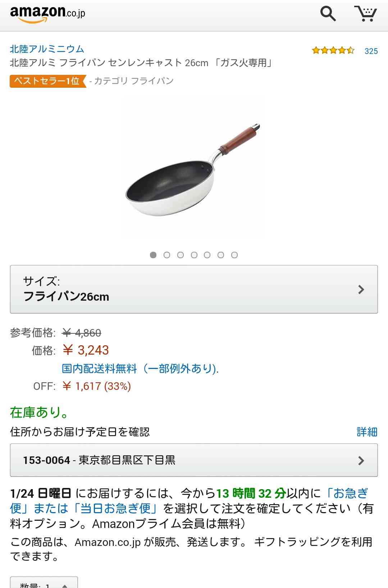Viewport: 388px width, 588px height.
Task: Open the search magnifier icon
Action: click(x=328, y=14)
